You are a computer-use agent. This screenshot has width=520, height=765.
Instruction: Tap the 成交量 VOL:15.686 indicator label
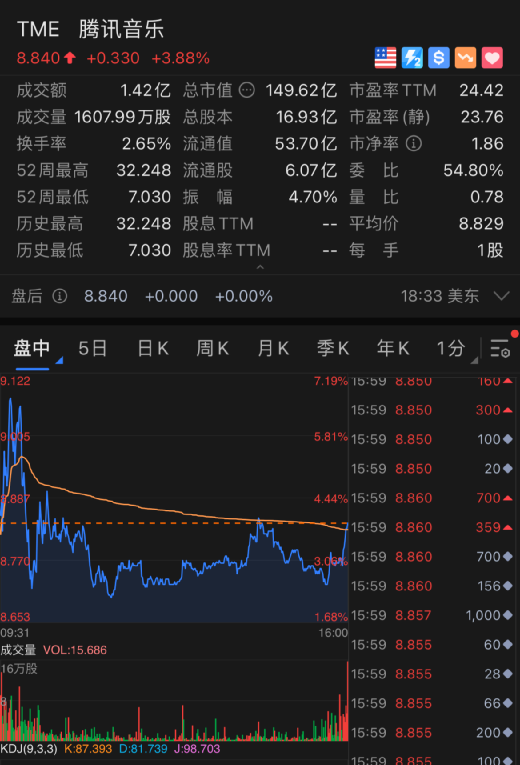tap(54, 650)
